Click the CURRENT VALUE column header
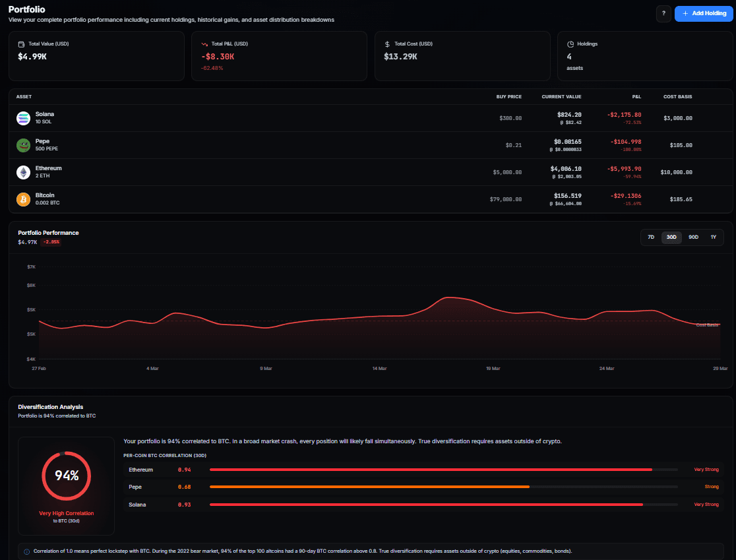Image resolution: width=736 pixels, height=560 pixels. (561, 97)
